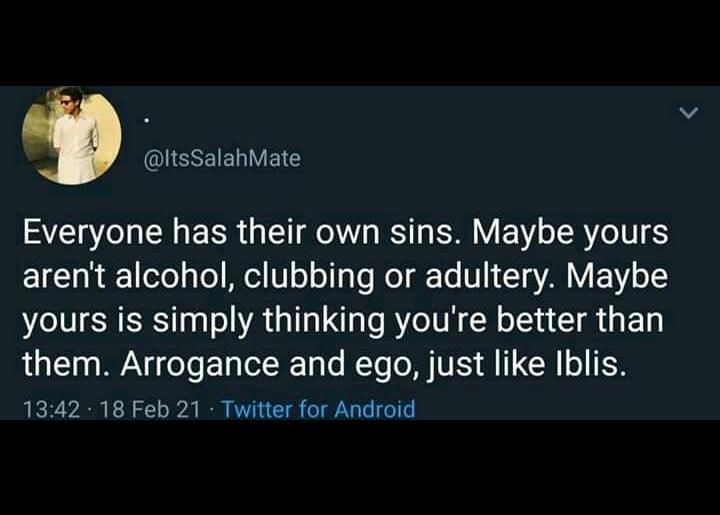Click the 18 Feb 21 date
This screenshot has width=720, height=515.
150,409
